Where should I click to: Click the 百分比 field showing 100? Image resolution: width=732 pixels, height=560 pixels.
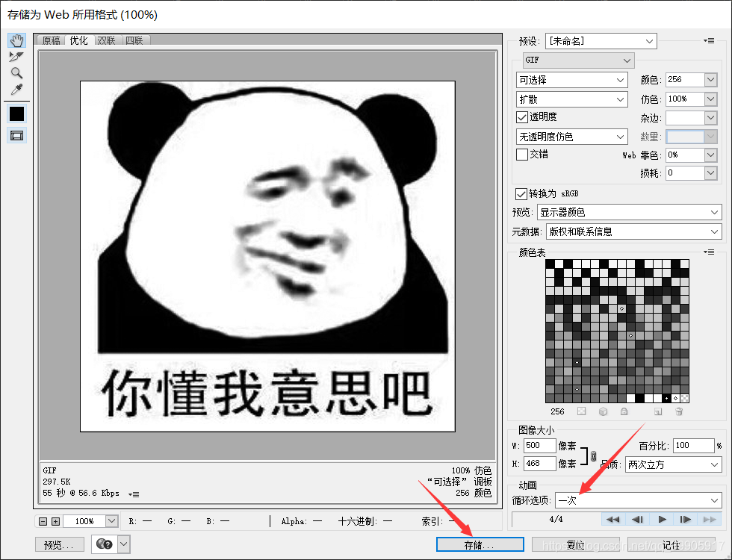tap(694, 446)
